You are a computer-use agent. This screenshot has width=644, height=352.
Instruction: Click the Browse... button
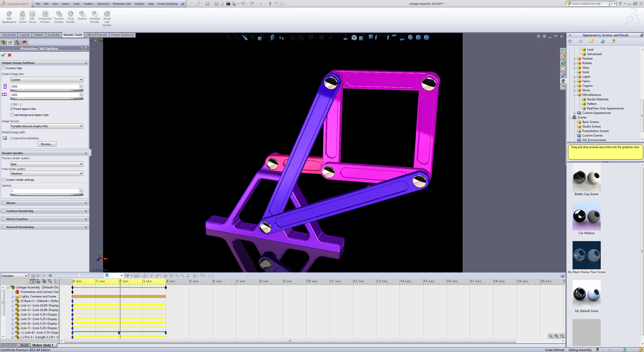tap(47, 144)
